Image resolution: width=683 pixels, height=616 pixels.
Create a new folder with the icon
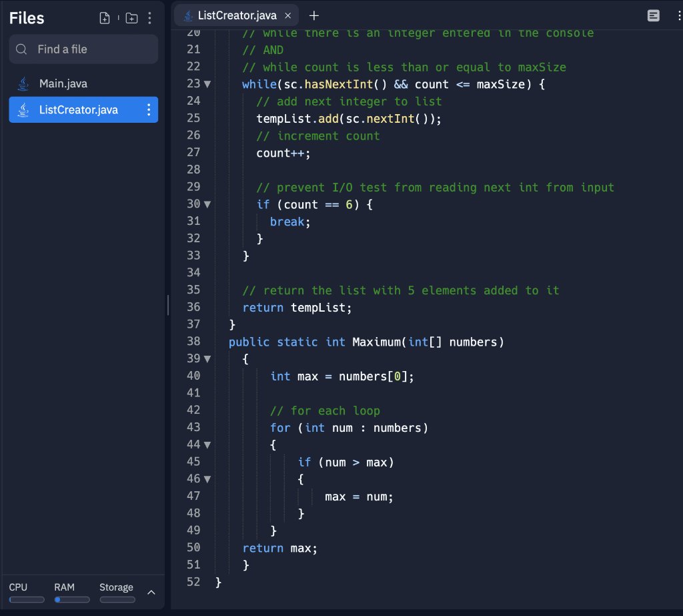click(131, 18)
